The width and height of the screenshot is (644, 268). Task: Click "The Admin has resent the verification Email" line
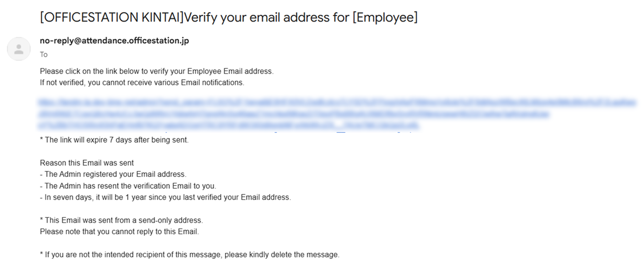128,186
